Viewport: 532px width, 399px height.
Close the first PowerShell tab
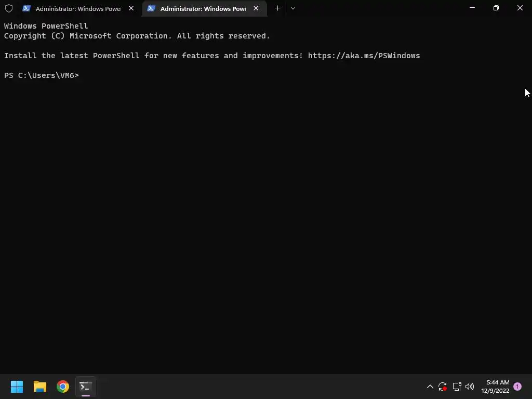click(131, 8)
